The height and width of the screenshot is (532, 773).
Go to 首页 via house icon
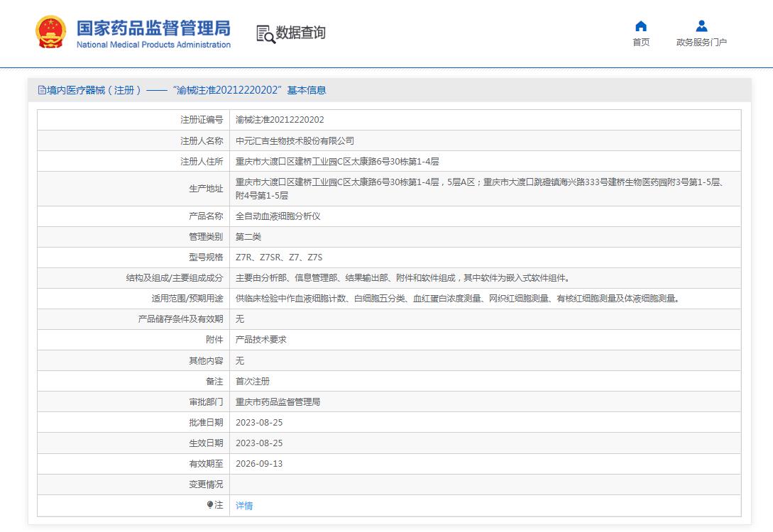coord(641,26)
